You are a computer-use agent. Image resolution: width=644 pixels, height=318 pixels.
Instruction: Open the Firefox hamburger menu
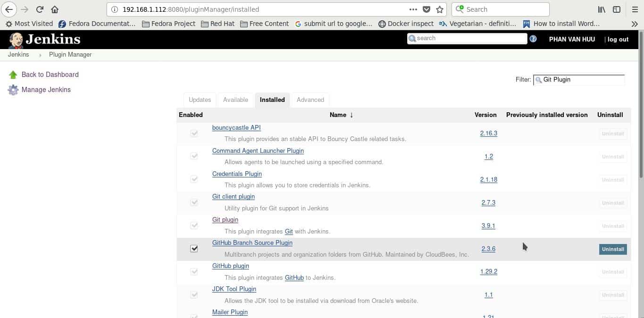click(635, 9)
